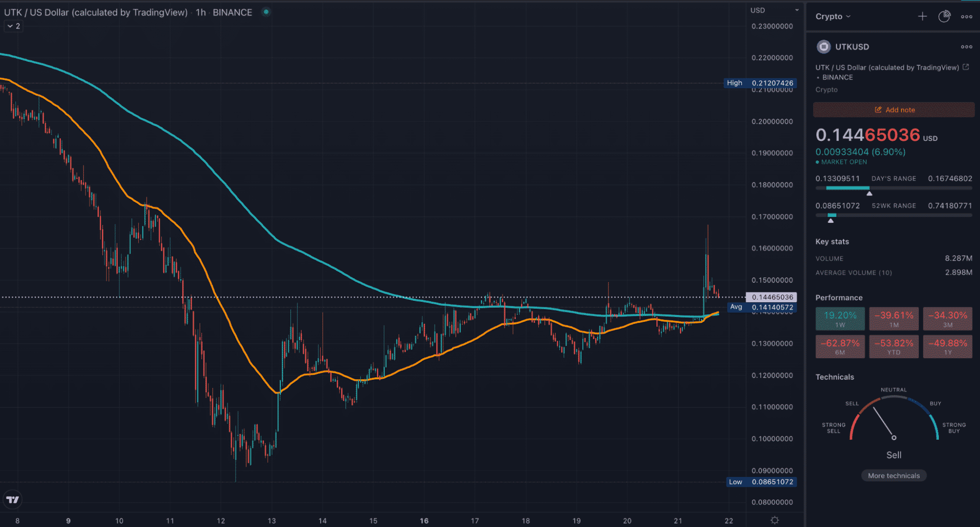Image resolution: width=980 pixels, height=527 pixels.
Task: Click the Add note button
Action: pos(894,109)
